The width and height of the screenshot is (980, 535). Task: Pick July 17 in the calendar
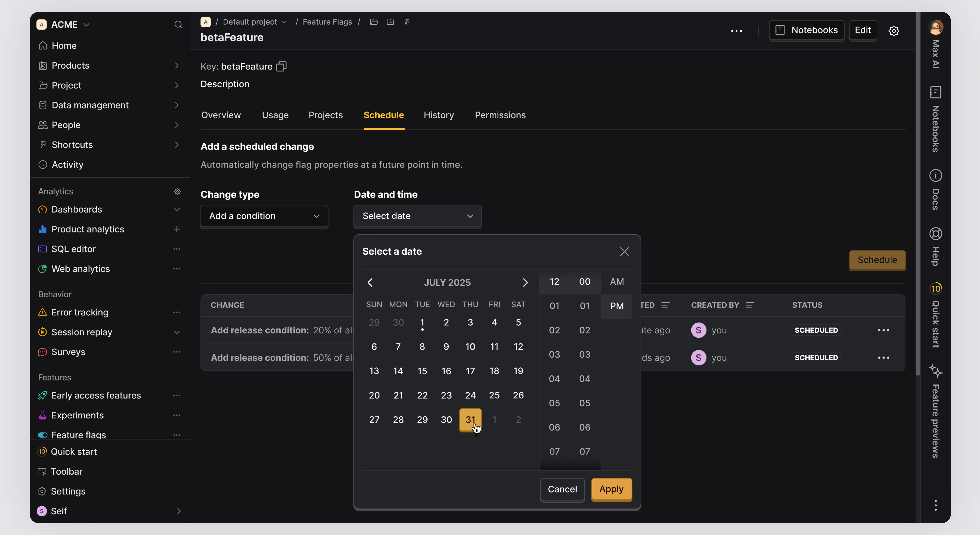(470, 371)
